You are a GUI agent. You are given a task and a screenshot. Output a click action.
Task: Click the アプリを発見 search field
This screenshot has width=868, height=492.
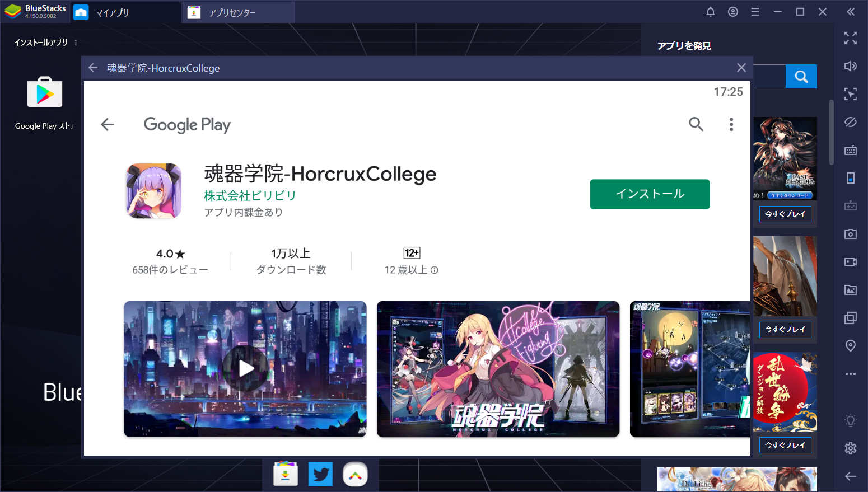coord(769,77)
